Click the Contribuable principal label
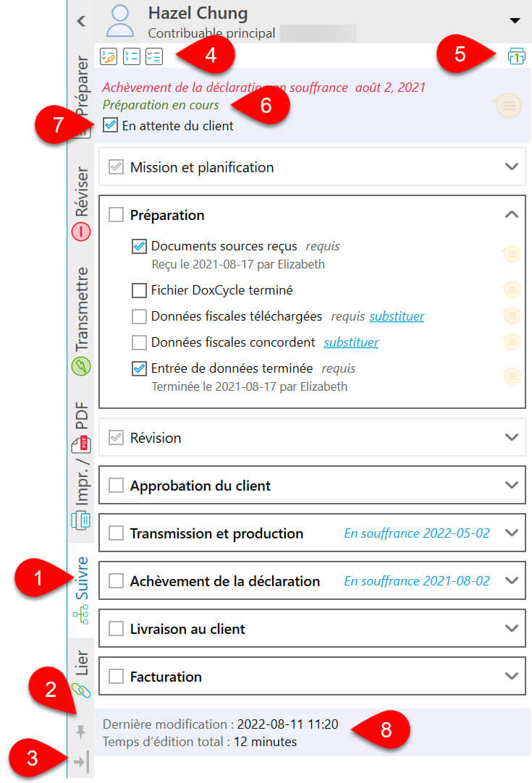Screen dimensions: 532x783 coord(211,33)
